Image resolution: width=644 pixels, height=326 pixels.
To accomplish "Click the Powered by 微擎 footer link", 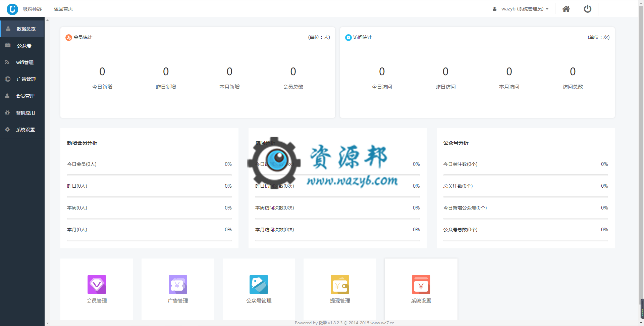I will [344, 323].
